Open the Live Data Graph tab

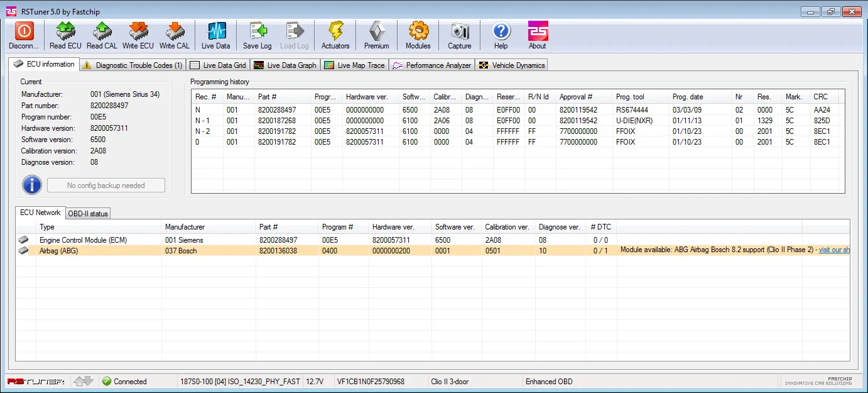pos(285,65)
